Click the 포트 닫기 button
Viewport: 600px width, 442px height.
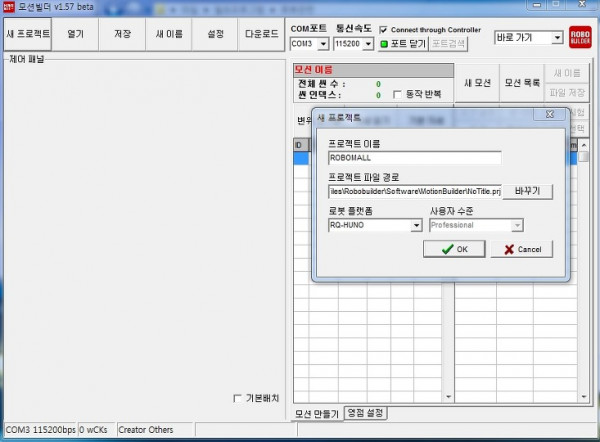point(403,44)
